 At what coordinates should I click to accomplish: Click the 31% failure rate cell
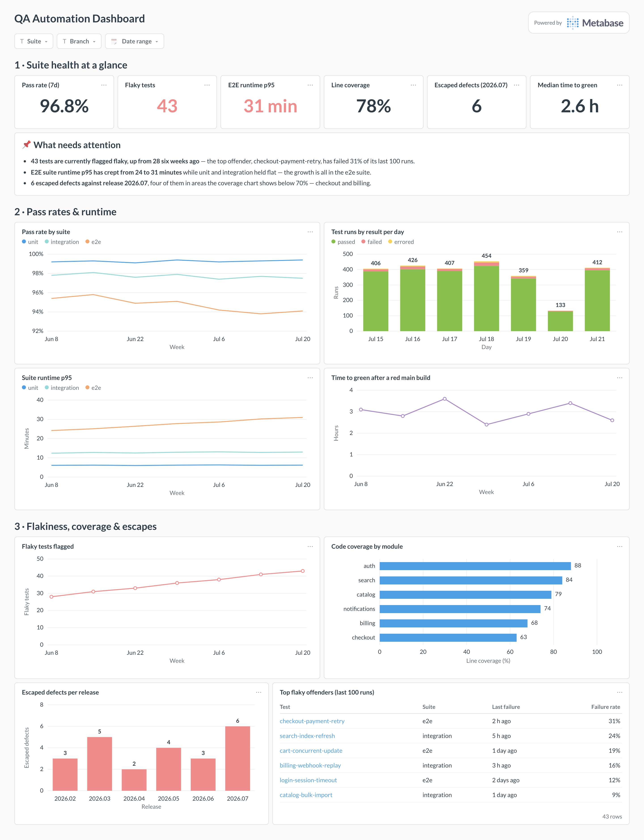pos(614,721)
